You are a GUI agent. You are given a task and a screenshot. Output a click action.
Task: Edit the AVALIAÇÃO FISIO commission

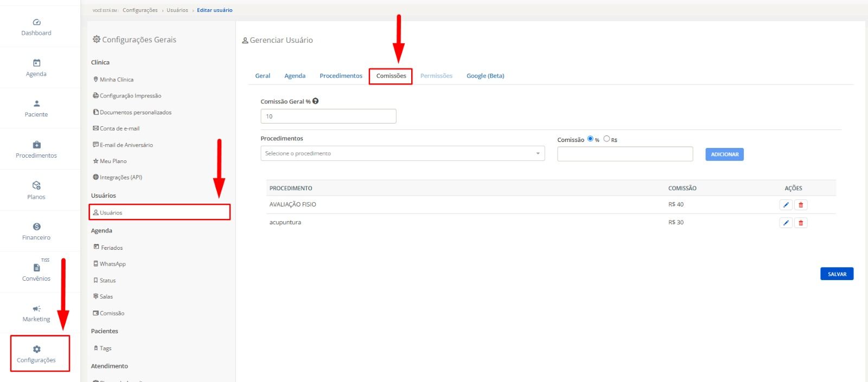tap(786, 205)
